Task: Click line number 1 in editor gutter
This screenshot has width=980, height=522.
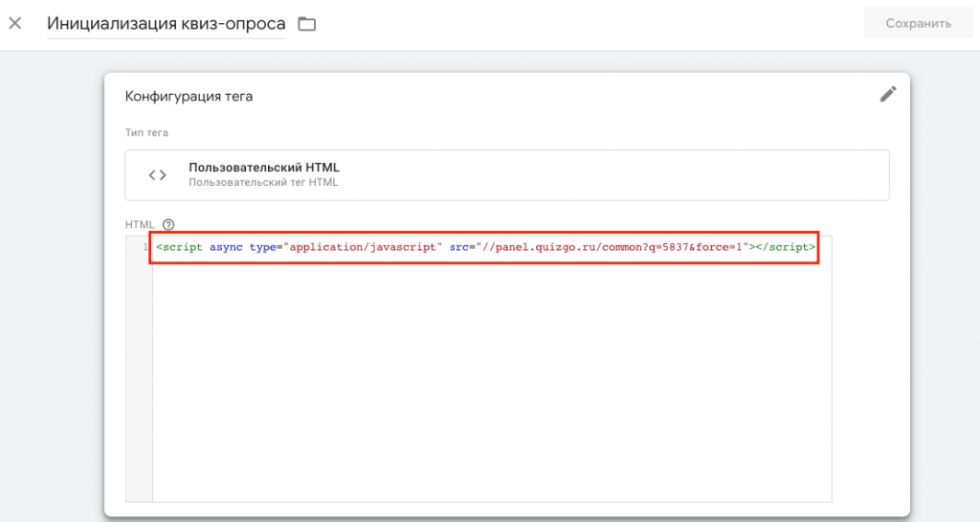Action: click(145, 248)
